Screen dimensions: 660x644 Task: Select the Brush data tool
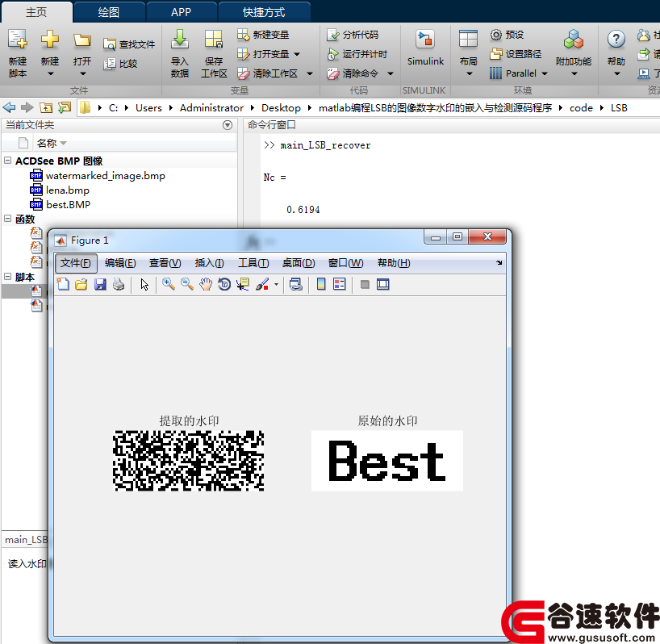coord(262,285)
